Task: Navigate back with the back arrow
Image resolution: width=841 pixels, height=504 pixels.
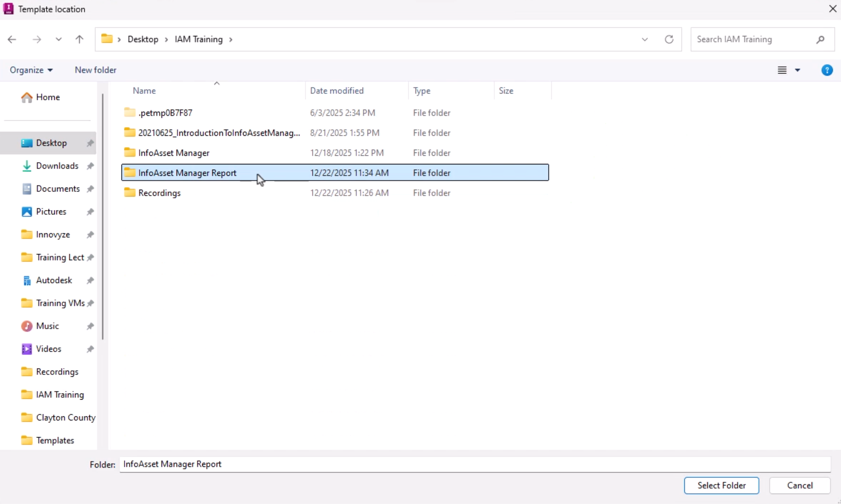Action: tap(12, 39)
